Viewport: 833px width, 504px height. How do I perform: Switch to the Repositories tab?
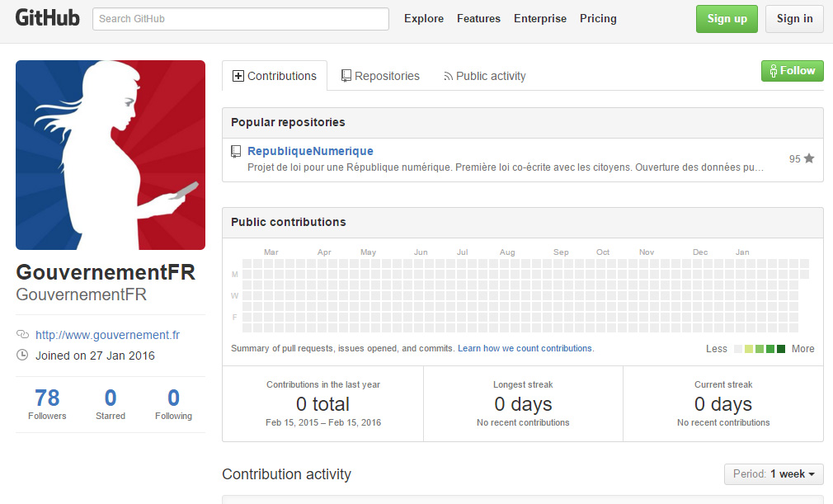point(380,76)
